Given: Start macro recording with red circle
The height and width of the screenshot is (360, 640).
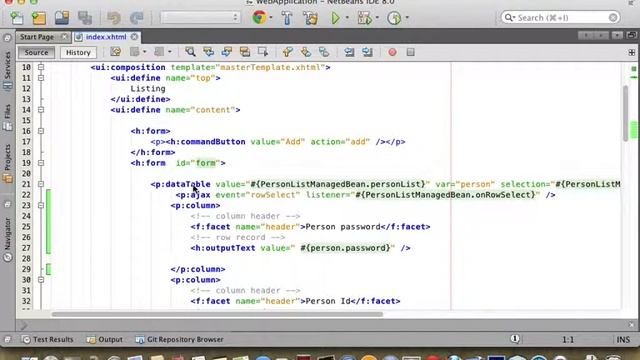Looking at the screenshot, I should (392, 52).
